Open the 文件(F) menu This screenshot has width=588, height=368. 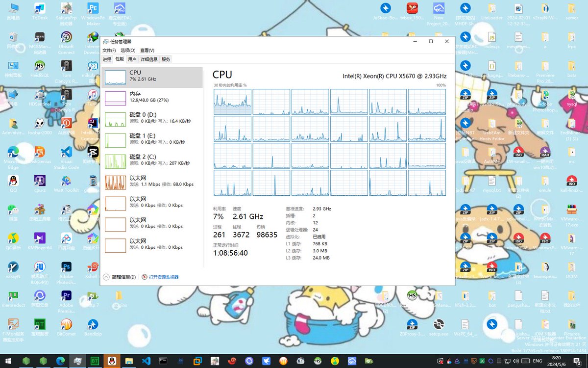109,51
